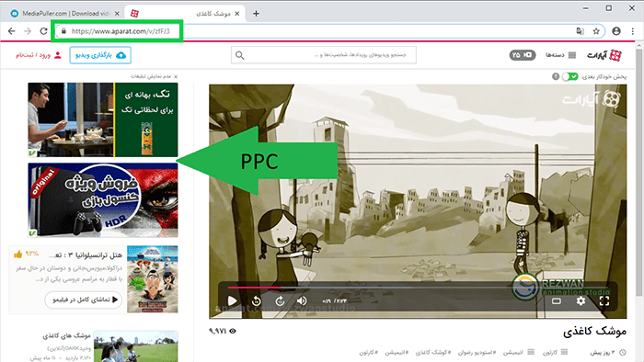Play the video with play button
This screenshot has width=644, height=362.
tap(233, 301)
